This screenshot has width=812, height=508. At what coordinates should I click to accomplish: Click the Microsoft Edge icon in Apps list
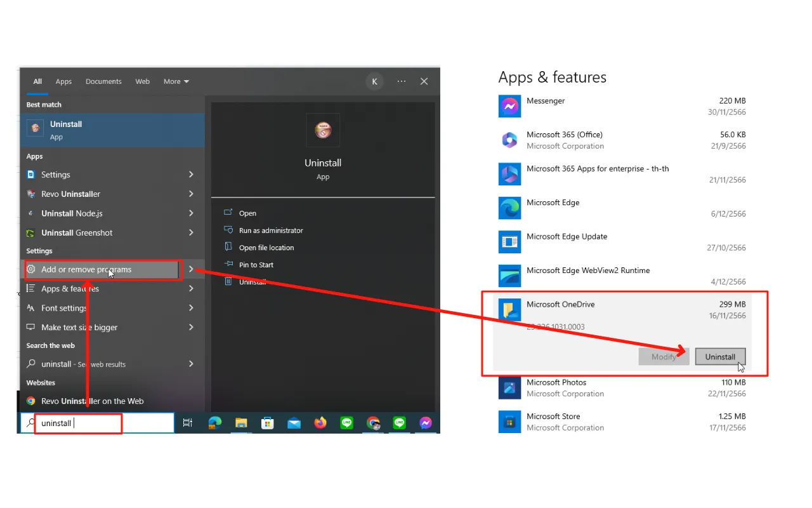pos(509,208)
